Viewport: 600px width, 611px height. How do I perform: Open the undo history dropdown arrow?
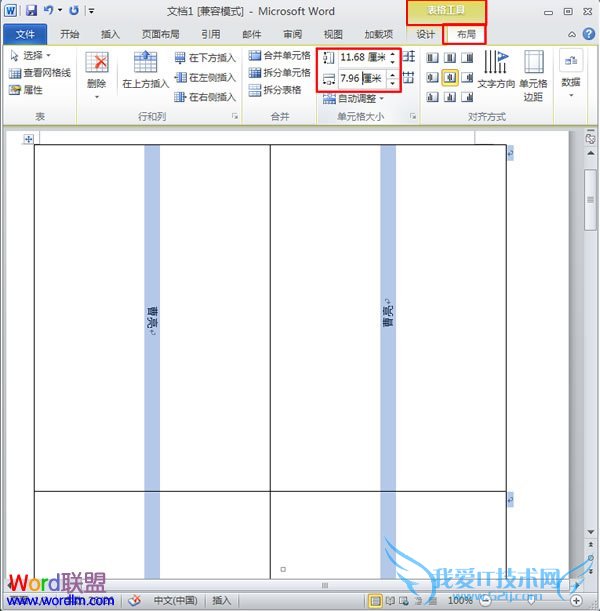click(60, 11)
